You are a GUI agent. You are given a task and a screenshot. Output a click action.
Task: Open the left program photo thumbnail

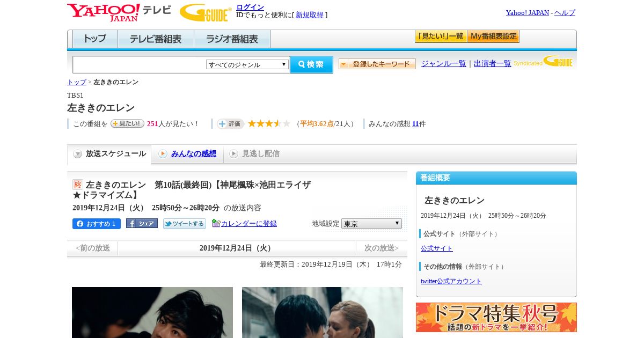[x=152, y=312]
